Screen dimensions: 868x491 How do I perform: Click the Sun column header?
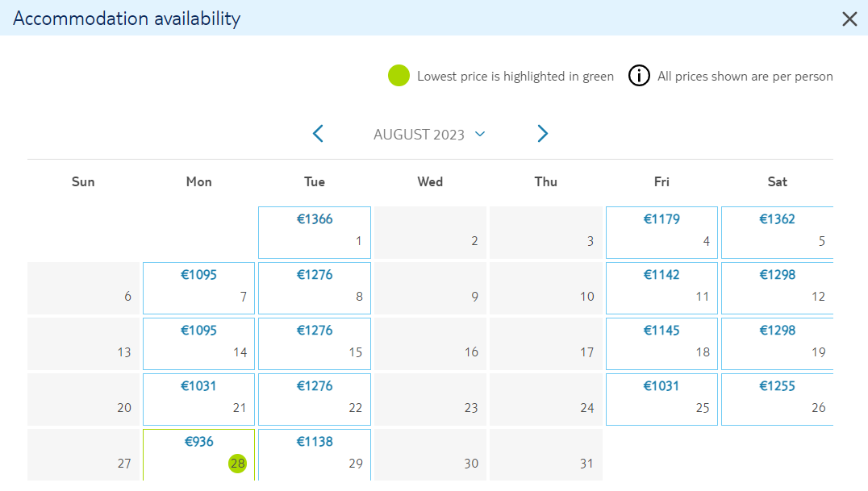coord(83,181)
